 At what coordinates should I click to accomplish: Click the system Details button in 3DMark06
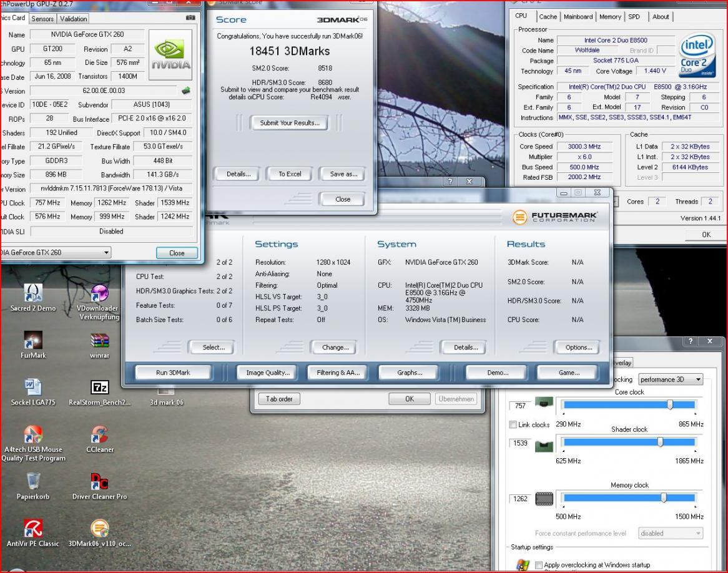465,347
